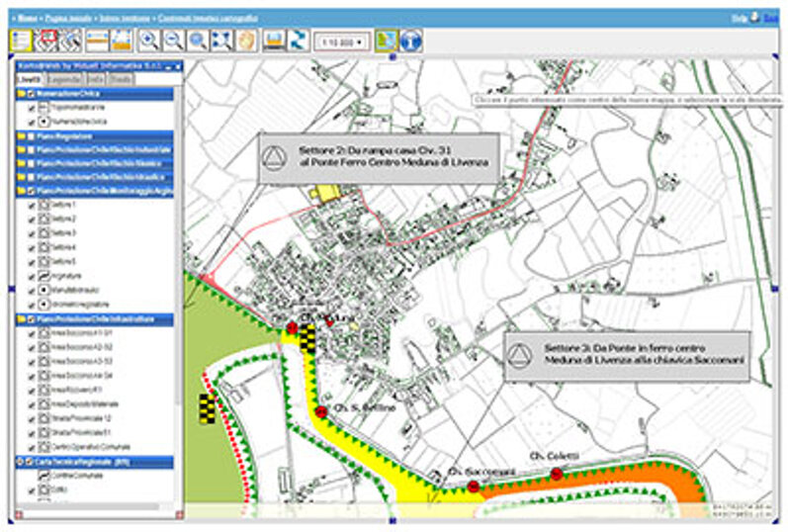Collapse the Numerazione Civica folder
The height and width of the screenshot is (532, 788).
click(21, 94)
